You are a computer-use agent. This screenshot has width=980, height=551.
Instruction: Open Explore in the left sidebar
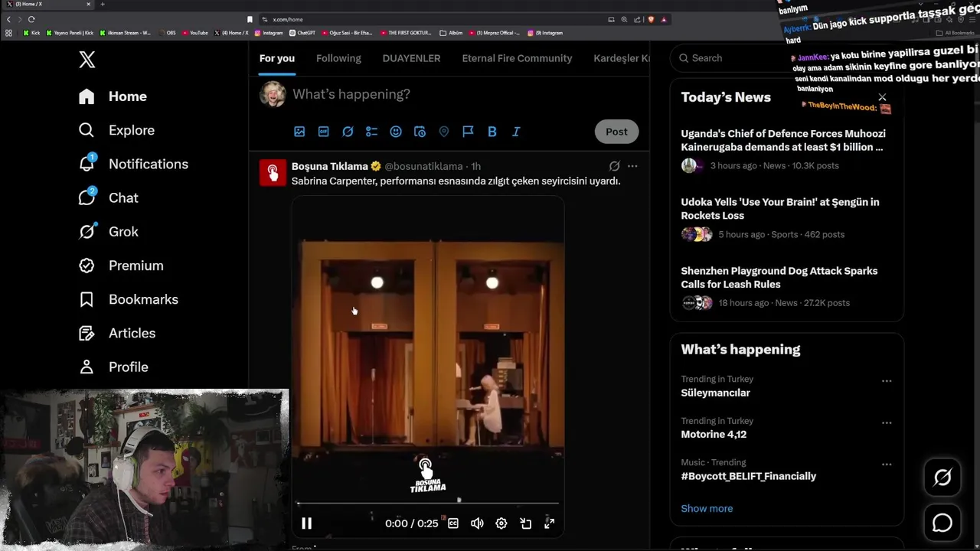pyautogui.click(x=116, y=130)
